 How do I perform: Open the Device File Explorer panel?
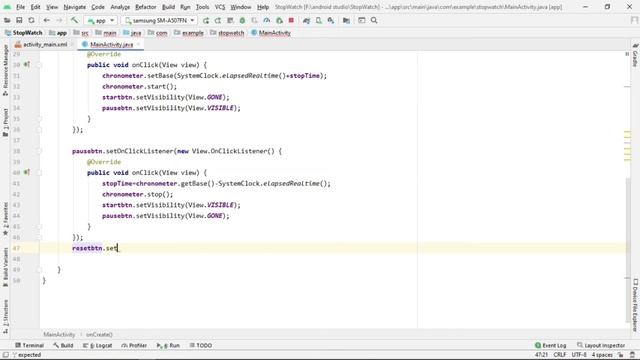click(x=635, y=304)
